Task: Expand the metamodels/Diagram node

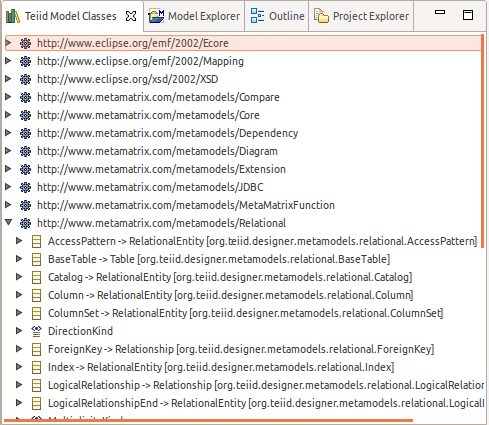Action: click(9, 151)
